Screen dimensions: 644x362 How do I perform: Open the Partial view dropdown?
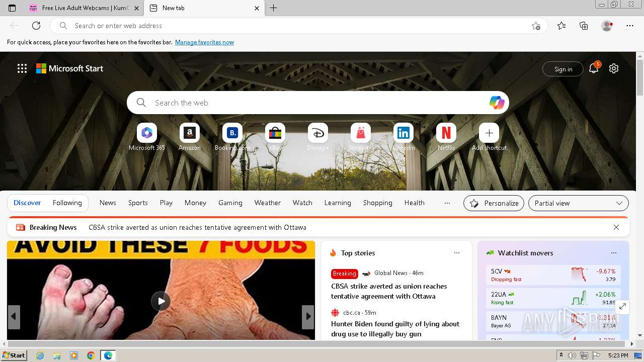[x=579, y=203]
